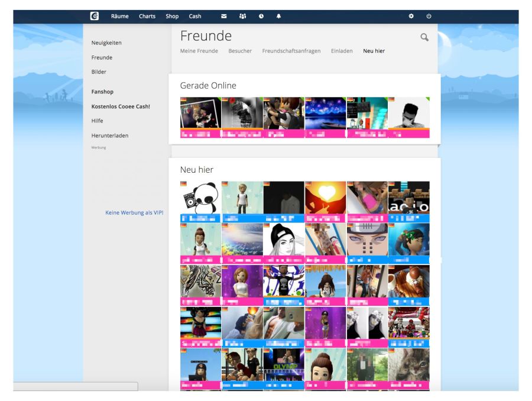Viewport: 532px width, 401px height.
Task: Open the messages envelope icon
Action: [x=224, y=16]
